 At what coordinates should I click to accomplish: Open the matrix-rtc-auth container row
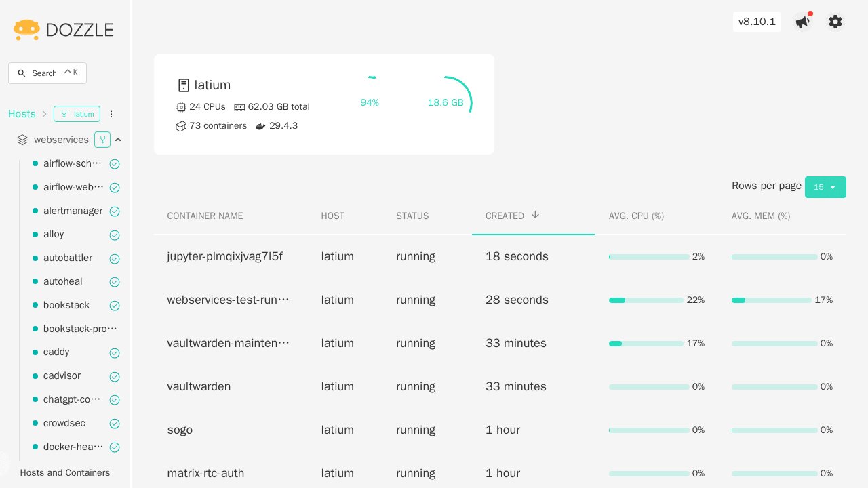(500, 473)
